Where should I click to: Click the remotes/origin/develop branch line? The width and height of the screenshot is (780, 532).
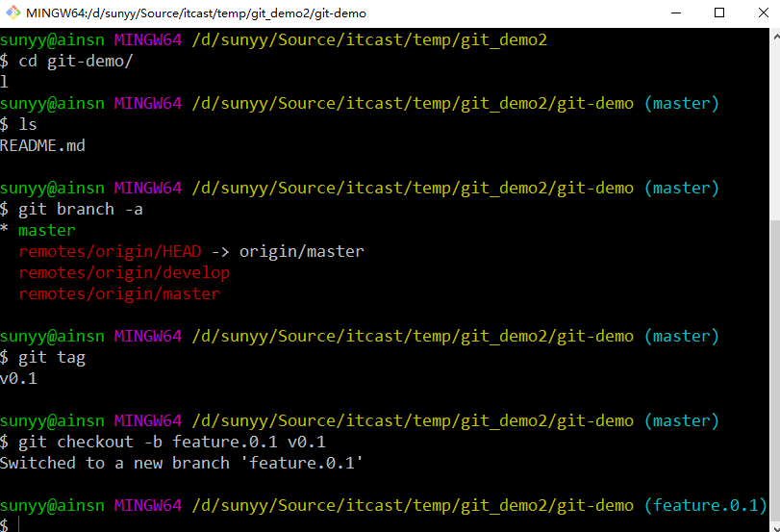pos(124,273)
